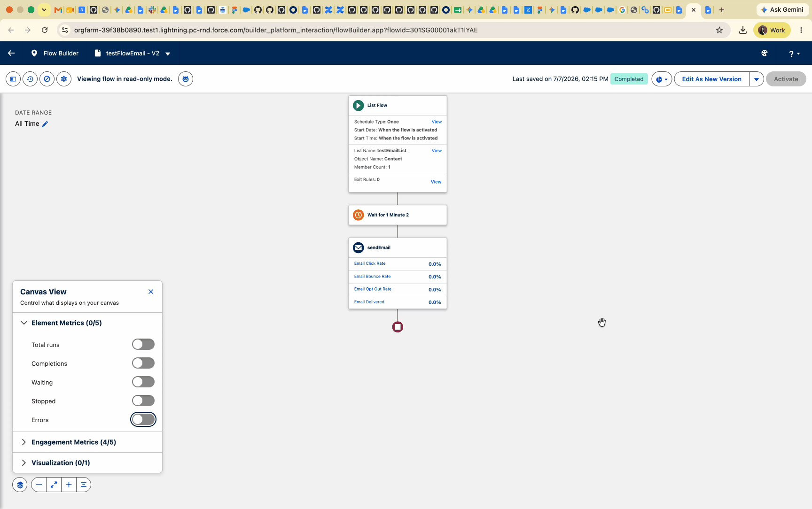The height and width of the screenshot is (509, 812).
Task: Open the Help menu dropdown
Action: [794, 54]
